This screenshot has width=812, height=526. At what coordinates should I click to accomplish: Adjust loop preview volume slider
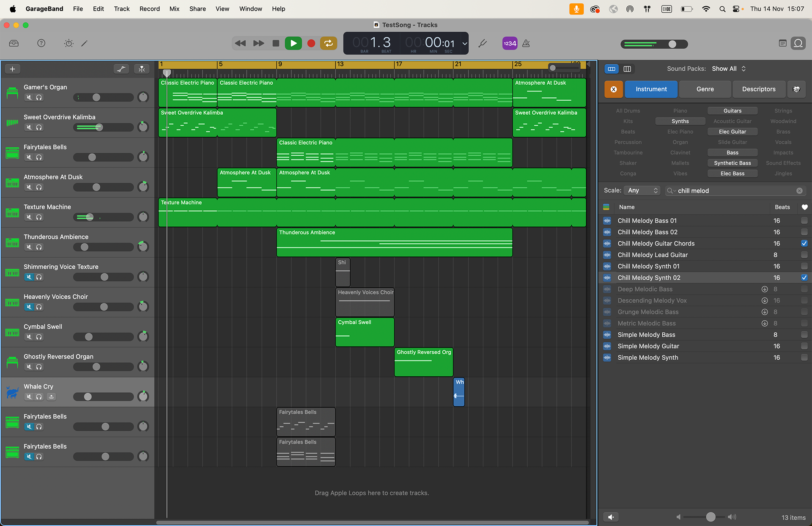coord(710,517)
